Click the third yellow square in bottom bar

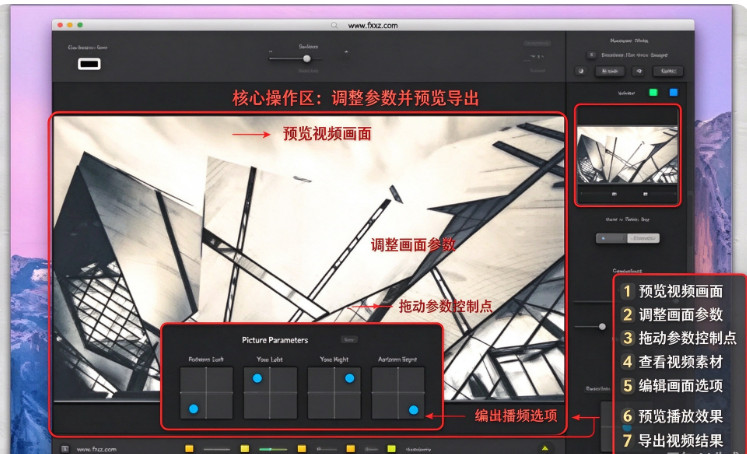[302, 448]
